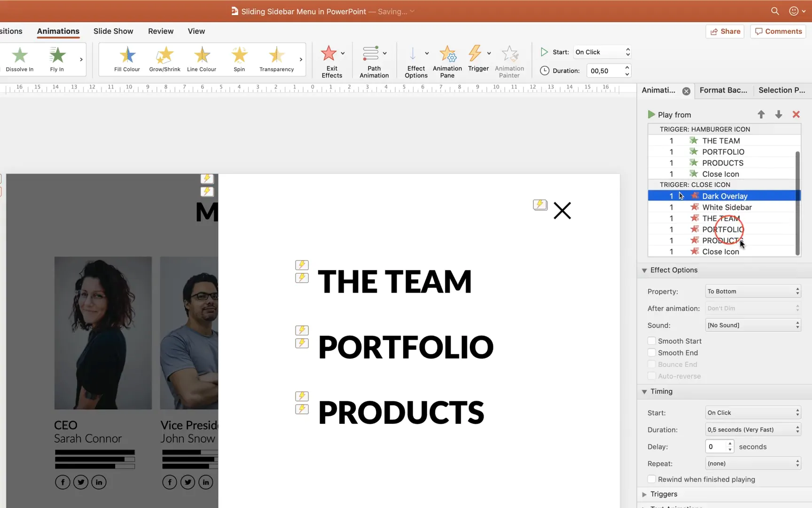Click the ribbon Duration stepper arrows
This screenshot has width=812, height=508.
627,71
